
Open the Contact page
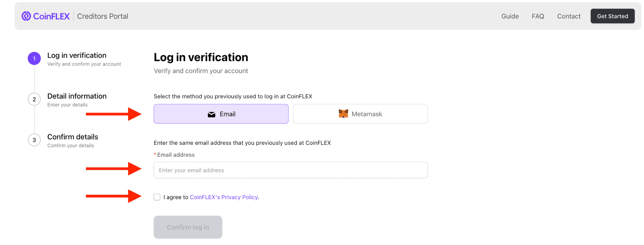[x=569, y=16]
